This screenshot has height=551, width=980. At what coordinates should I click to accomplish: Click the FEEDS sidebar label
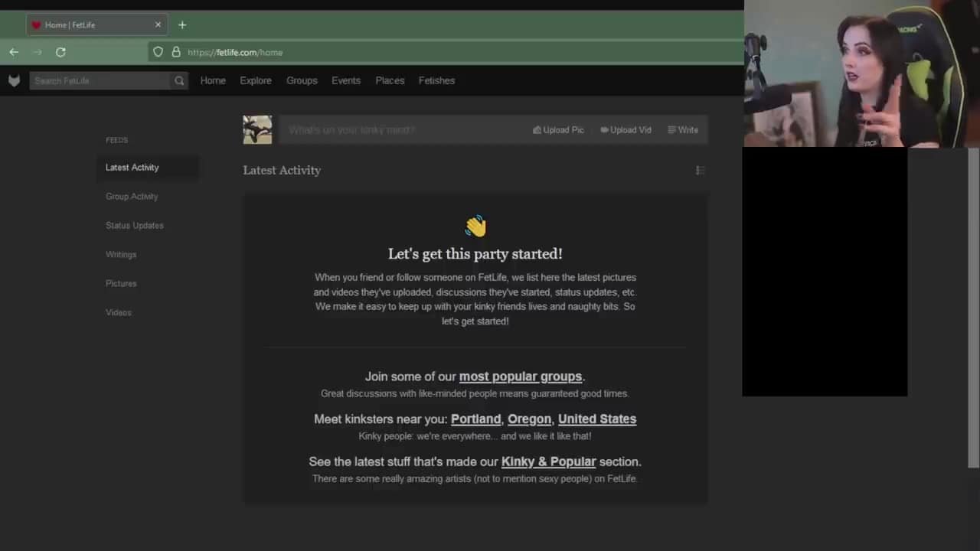(116, 140)
